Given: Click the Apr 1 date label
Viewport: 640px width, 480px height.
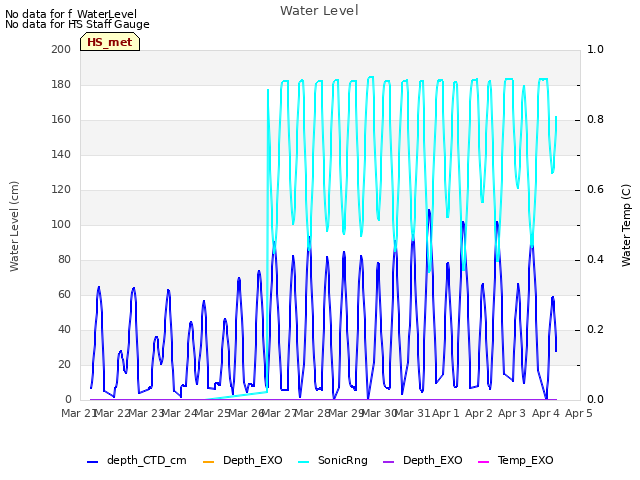Looking at the screenshot, I should tap(445, 413).
